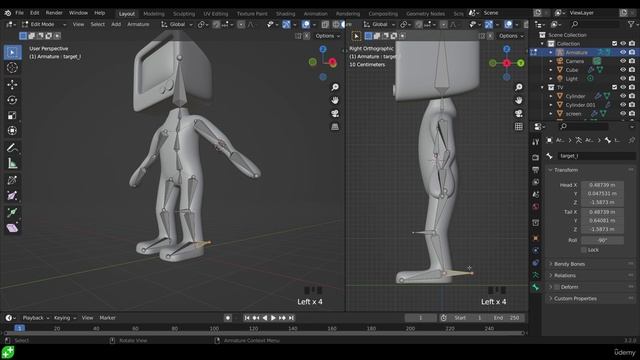This screenshot has height=360, width=640.
Task: Open the Add menu in viewport header
Action: [116, 24]
